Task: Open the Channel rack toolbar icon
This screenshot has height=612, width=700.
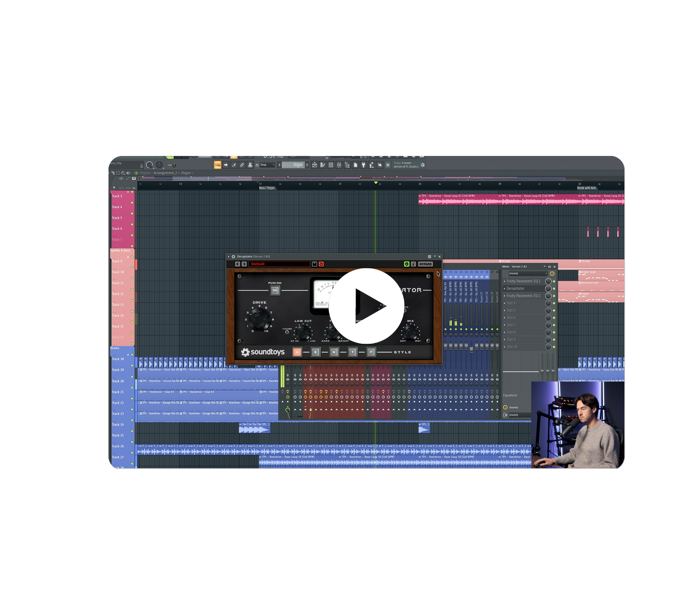Action: (x=331, y=165)
